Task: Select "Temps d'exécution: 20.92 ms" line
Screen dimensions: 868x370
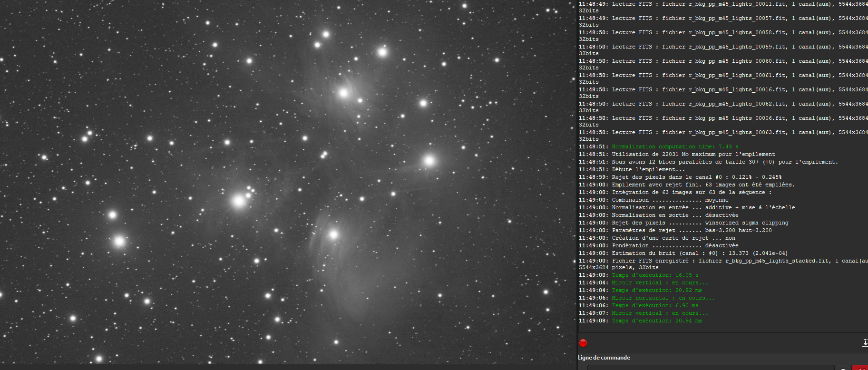Action: point(640,290)
